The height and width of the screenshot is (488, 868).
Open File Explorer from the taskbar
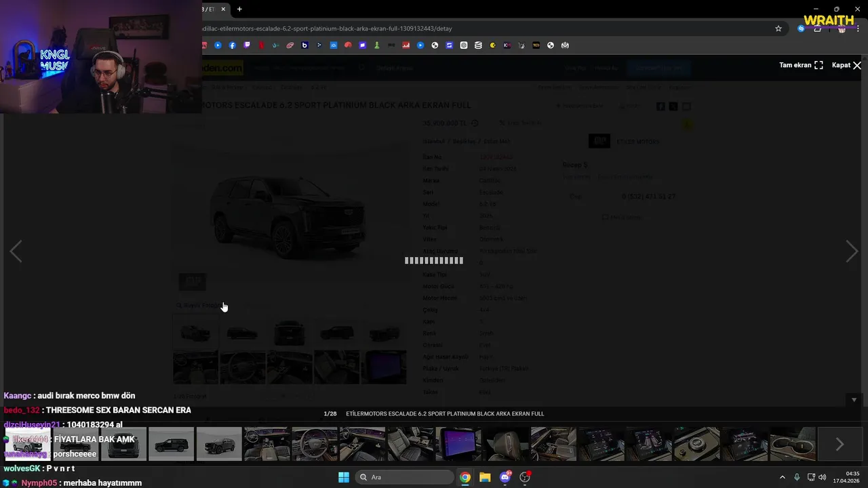tap(485, 477)
